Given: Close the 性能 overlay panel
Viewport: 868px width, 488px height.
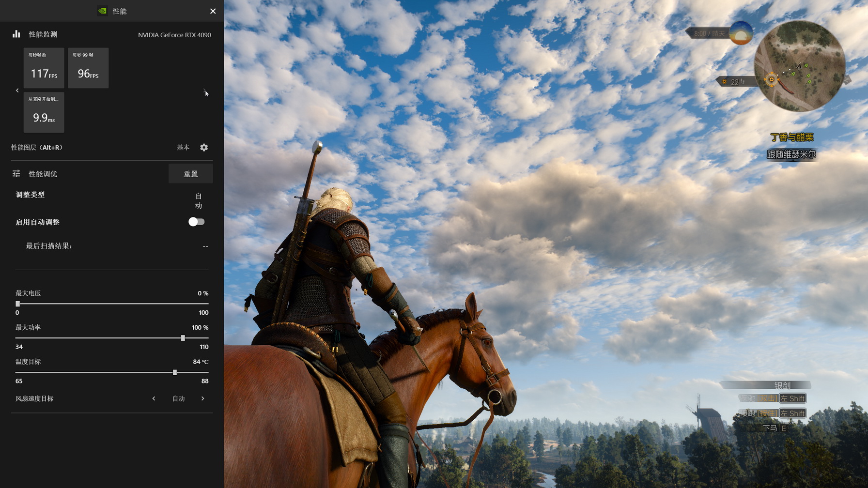Looking at the screenshot, I should 213,11.
